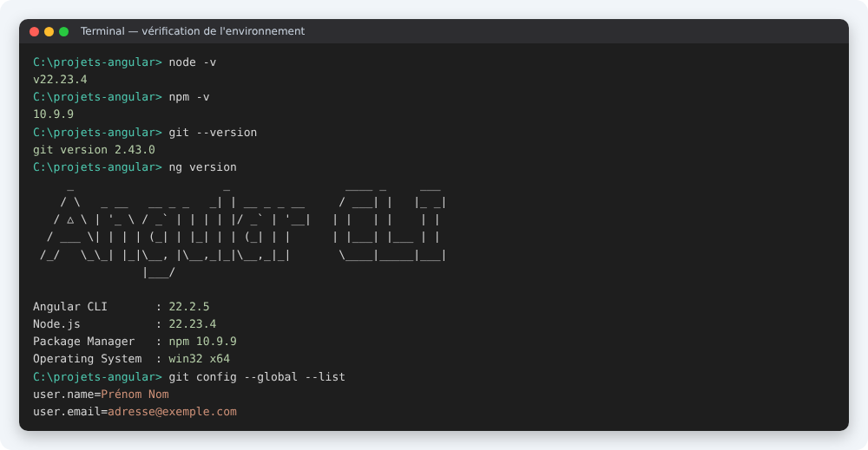Click the 'Operating System' label
The width and height of the screenshot is (868, 450).
pyautogui.click(x=88, y=359)
